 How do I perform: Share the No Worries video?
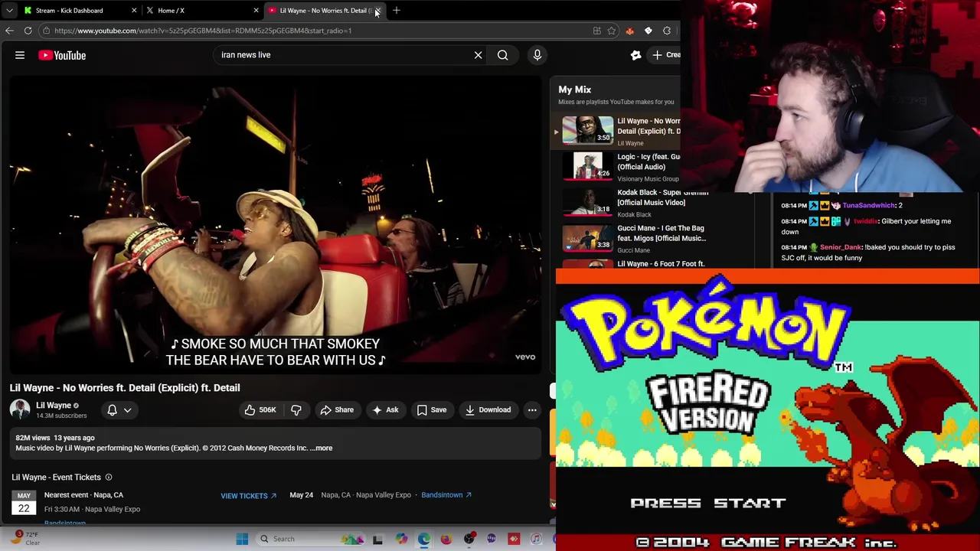[337, 410]
